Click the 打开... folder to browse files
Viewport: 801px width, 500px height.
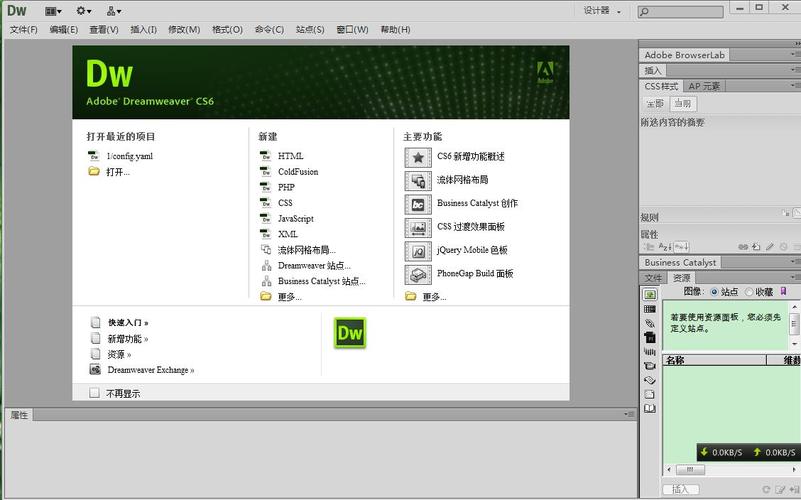(117, 172)
